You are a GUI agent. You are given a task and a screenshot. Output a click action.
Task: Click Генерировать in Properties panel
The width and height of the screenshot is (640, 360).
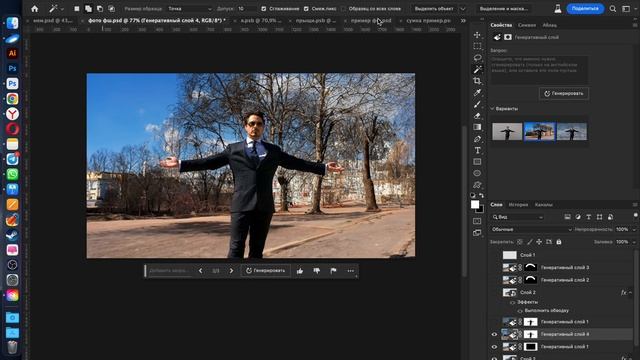coord(564,93)
